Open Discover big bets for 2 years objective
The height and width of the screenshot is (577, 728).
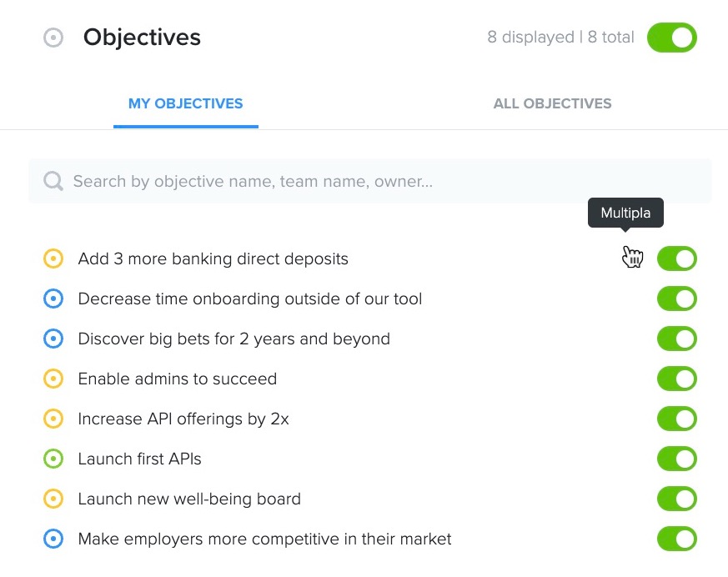pyautogui.click(x=234, y=339)
